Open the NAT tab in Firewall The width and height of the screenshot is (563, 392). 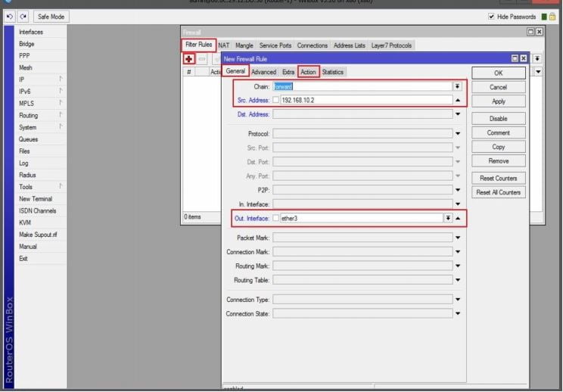224,45
